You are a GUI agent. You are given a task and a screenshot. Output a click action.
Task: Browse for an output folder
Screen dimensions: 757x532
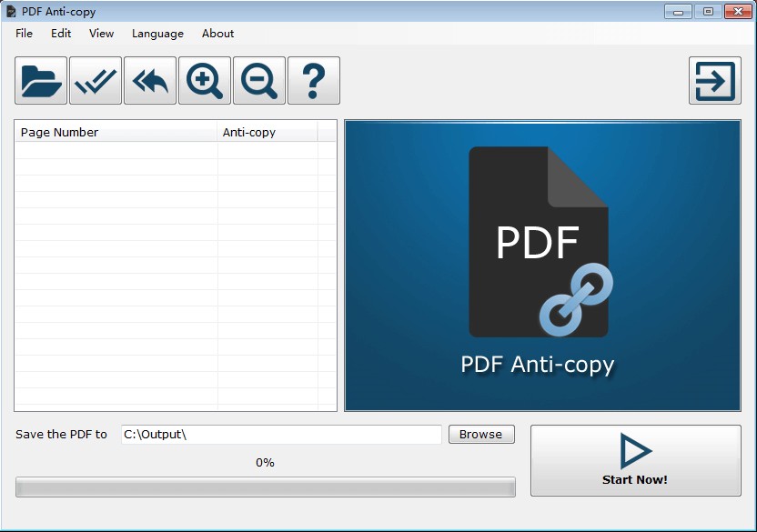pos(480,434)
